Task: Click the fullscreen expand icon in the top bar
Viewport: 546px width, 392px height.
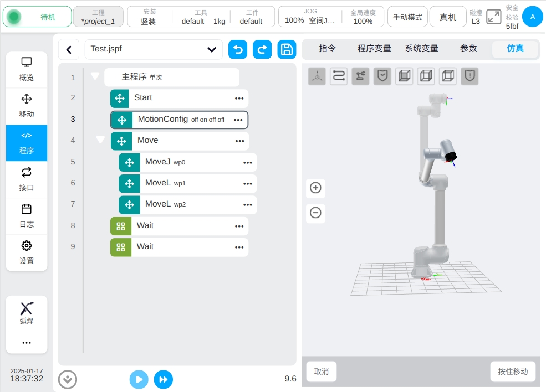Action: tap(493, 17)
